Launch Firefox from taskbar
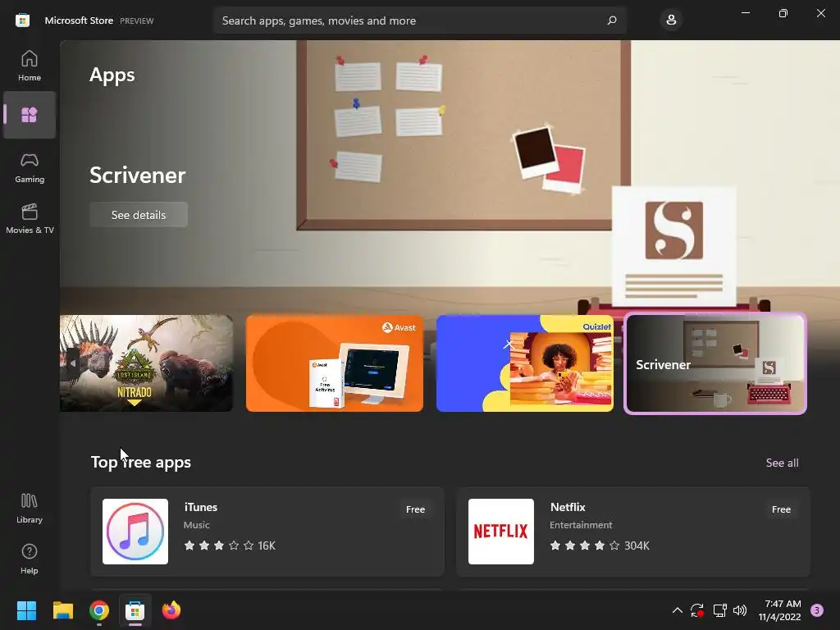This screenshot has height=630, width=840. (171, 610)
